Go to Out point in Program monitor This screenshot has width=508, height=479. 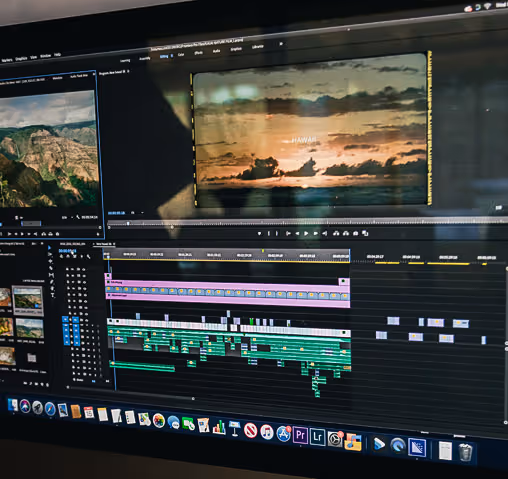324,234
